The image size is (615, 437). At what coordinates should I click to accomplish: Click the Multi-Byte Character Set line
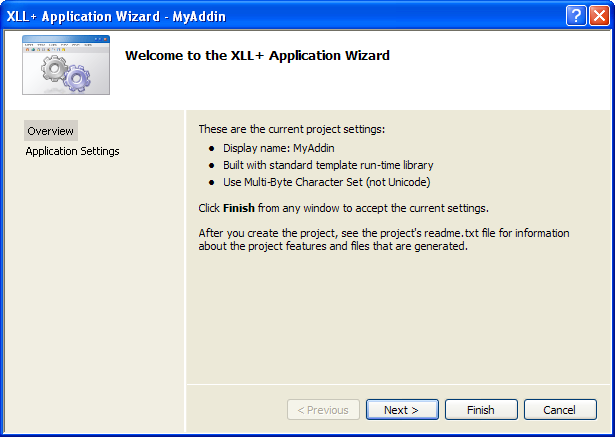tap(327, 182)
